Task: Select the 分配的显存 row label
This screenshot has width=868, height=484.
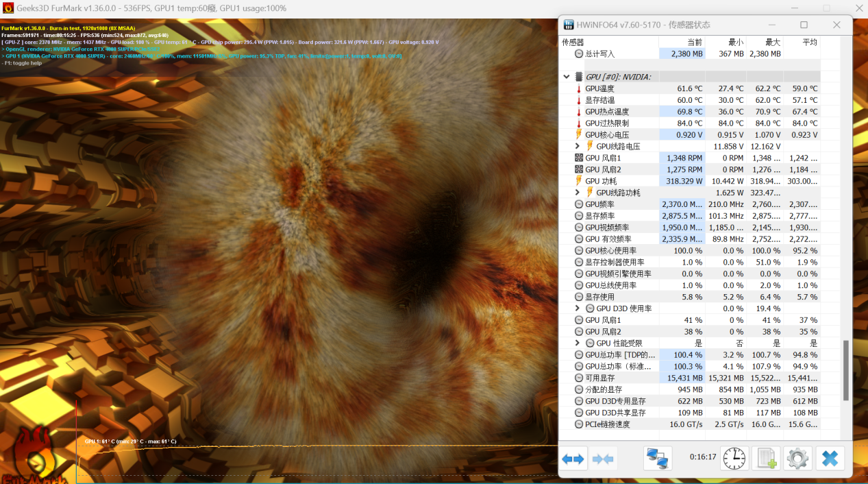Action: coord(604,389)
